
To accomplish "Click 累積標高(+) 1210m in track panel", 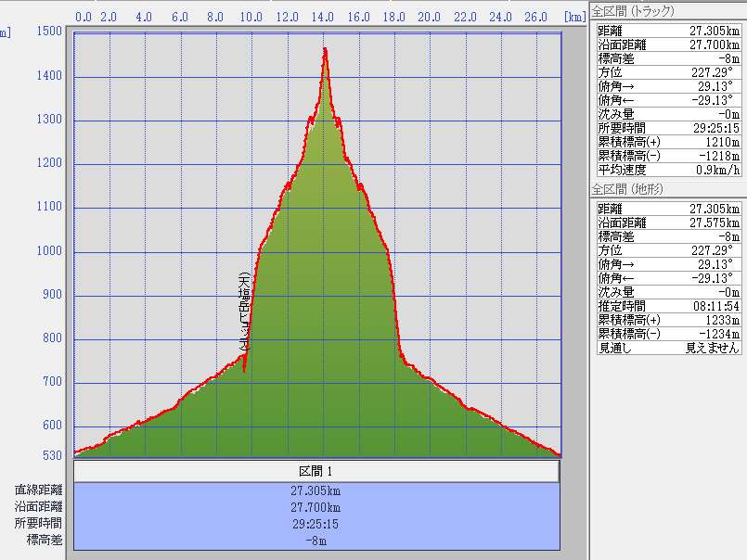I will click(x=668, y=141).
